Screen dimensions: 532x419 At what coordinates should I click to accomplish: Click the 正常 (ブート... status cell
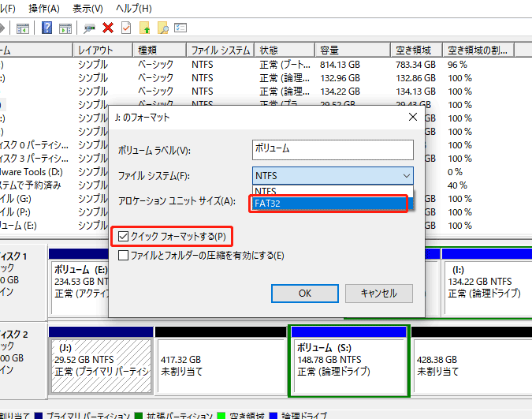click(285, 65)
